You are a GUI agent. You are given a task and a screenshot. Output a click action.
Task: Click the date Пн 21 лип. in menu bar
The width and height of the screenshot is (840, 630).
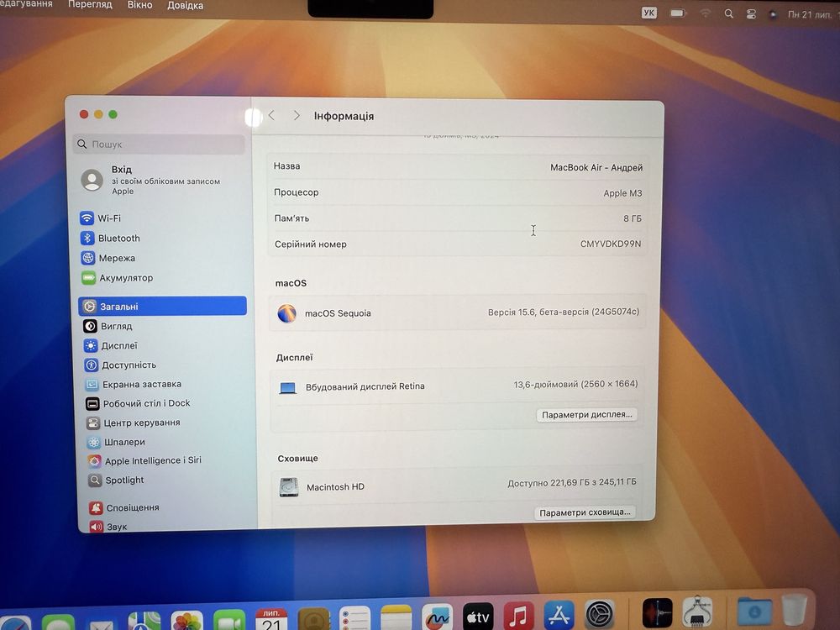(811, 15)
